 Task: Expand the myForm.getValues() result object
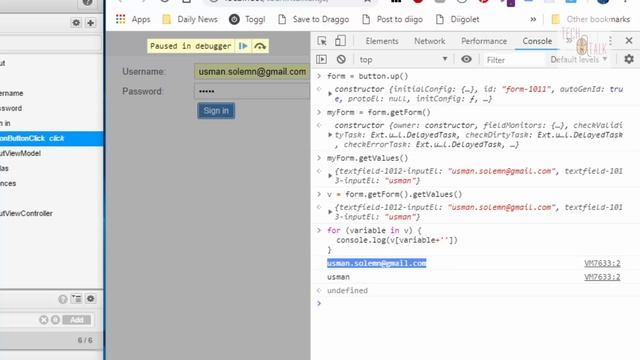pyautogui.click(x=330, y=176)
